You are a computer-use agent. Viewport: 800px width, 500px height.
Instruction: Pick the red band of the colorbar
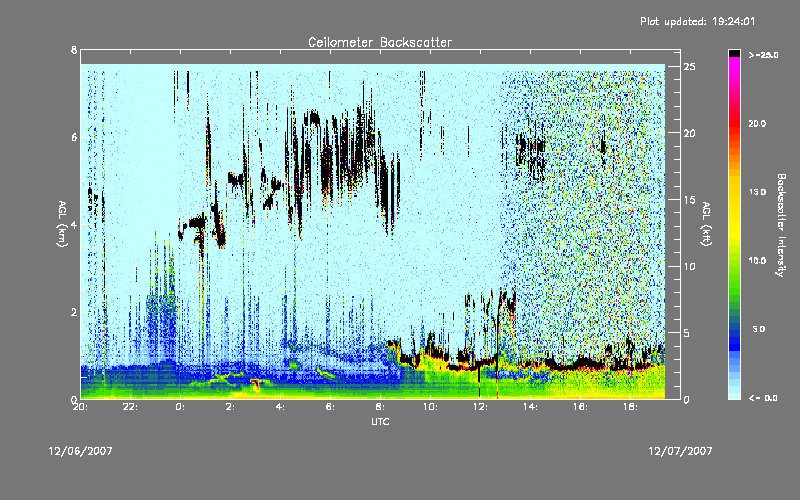[734, 124]
